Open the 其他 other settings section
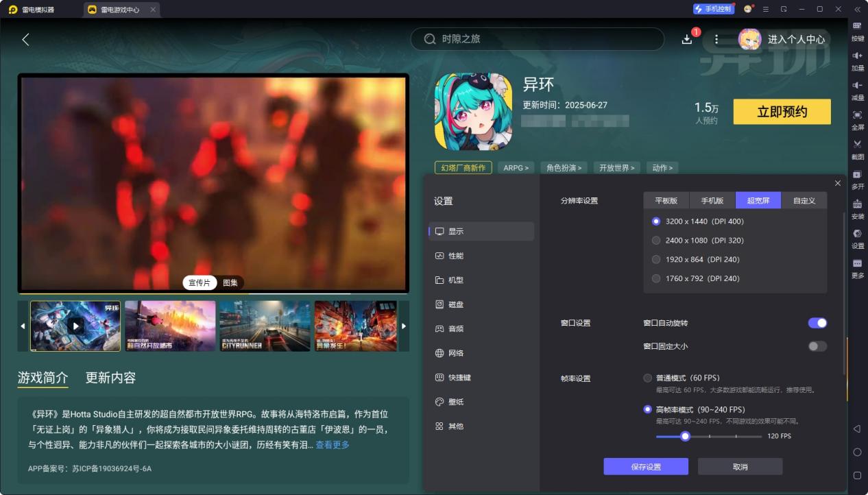This screenshot has height=495, width=868. [481, 426]
